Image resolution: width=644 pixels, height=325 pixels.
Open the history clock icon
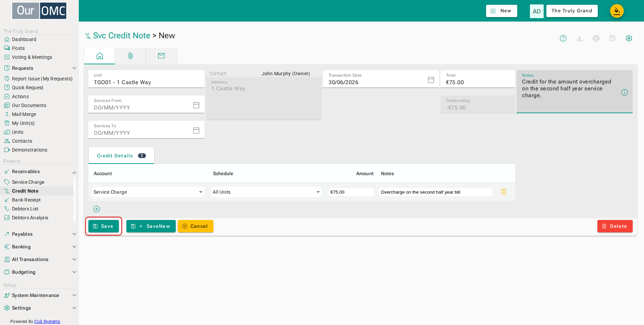pyautogui.click(x=612, y=38)
